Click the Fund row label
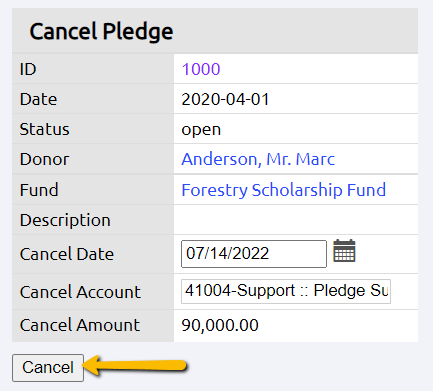The height and width of the screenshot is (391, 433). (39, 190)
